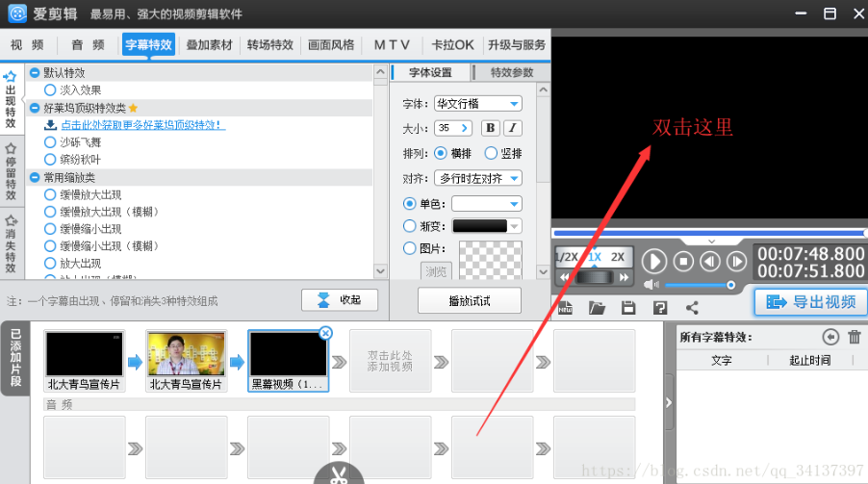Delete a subtitle effect with the trash icon
The width and height of the screenshot is (868, 484).
855,336
